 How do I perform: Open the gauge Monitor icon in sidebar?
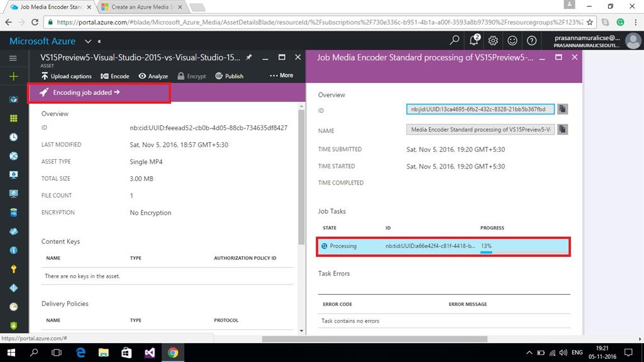pyautogui.click(x=14, y=307)
